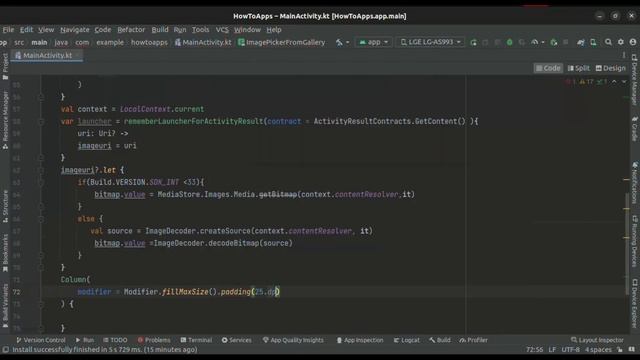Open the Services tool window
The width and height of the screenshot is (640, 360).
coord(237,340)
